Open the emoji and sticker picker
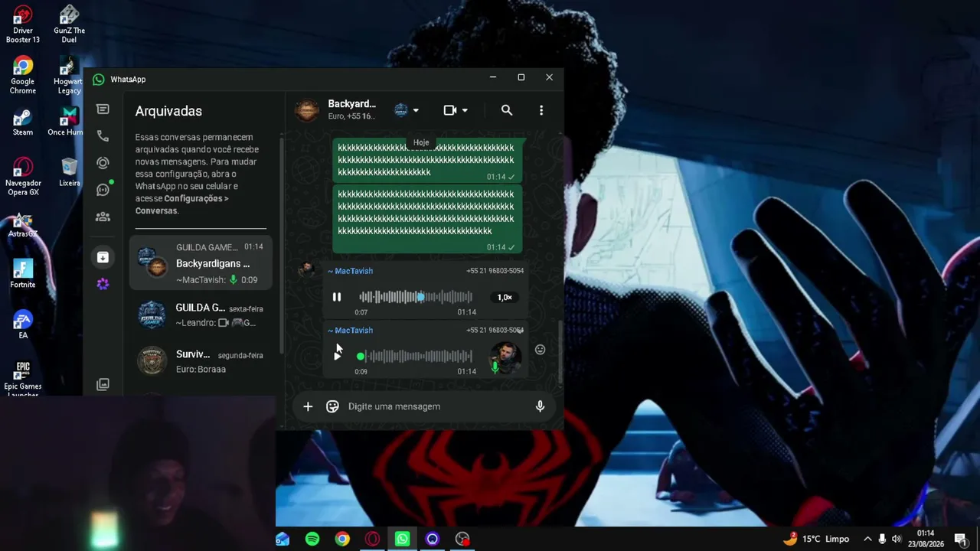 (x=332, y=406)
